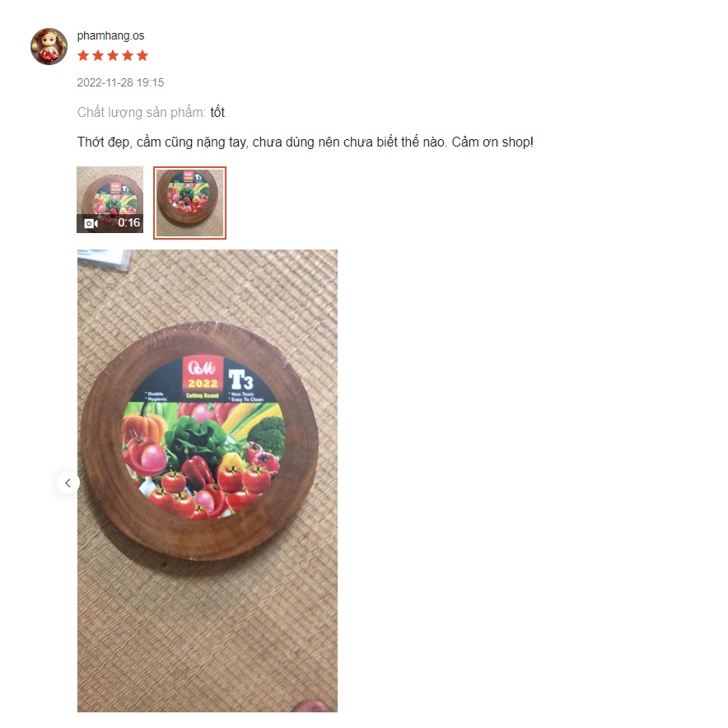Click the "tốt" quality value
This screenshot has height=728, width=728.
coord(217,112)
